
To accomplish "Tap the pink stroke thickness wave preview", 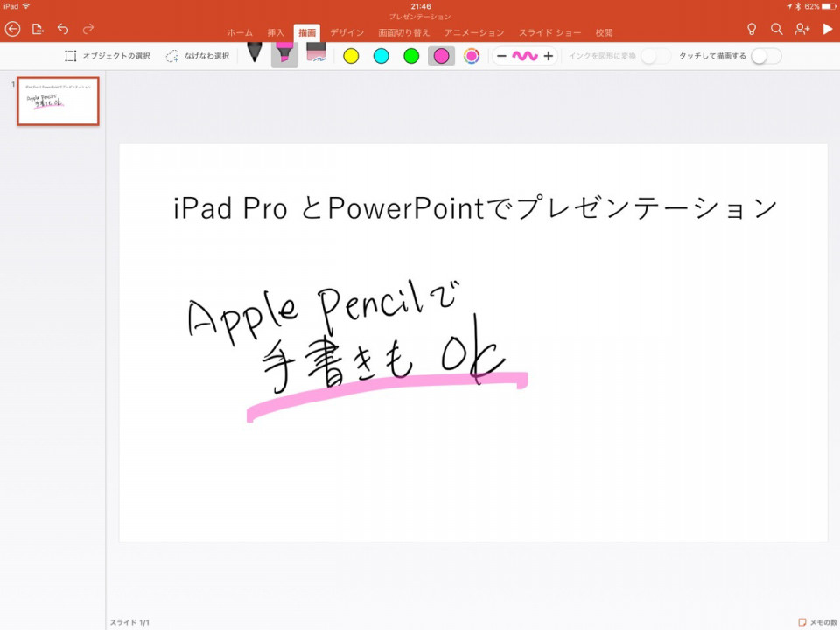I will (525, 56).
